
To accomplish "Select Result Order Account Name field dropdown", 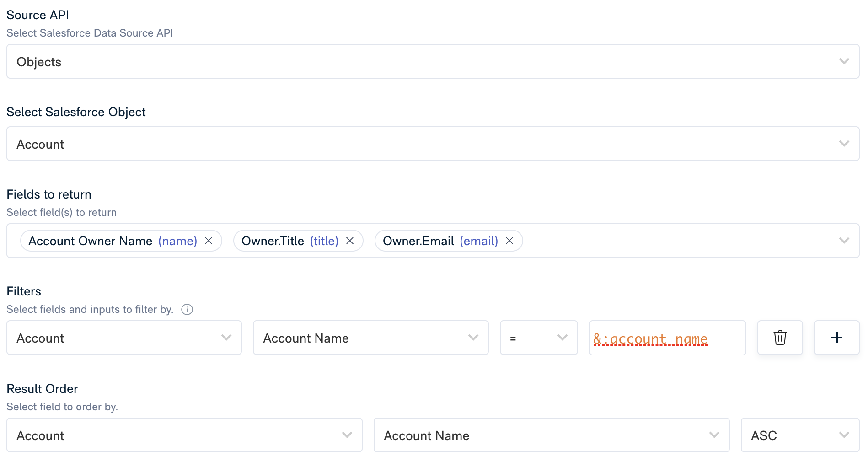I will coord(551,435).
